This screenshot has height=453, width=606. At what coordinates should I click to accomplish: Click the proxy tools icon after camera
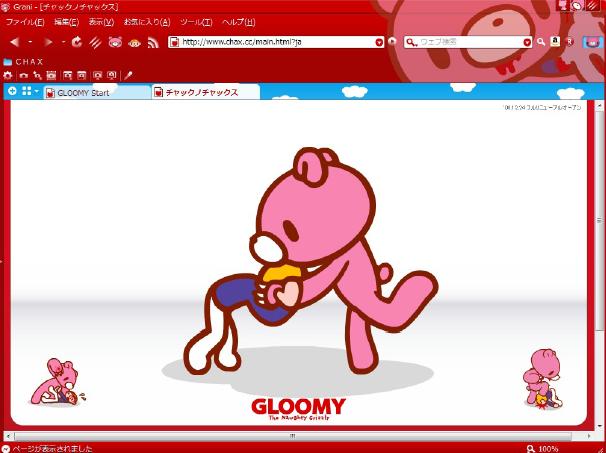[x=37, y=75]
